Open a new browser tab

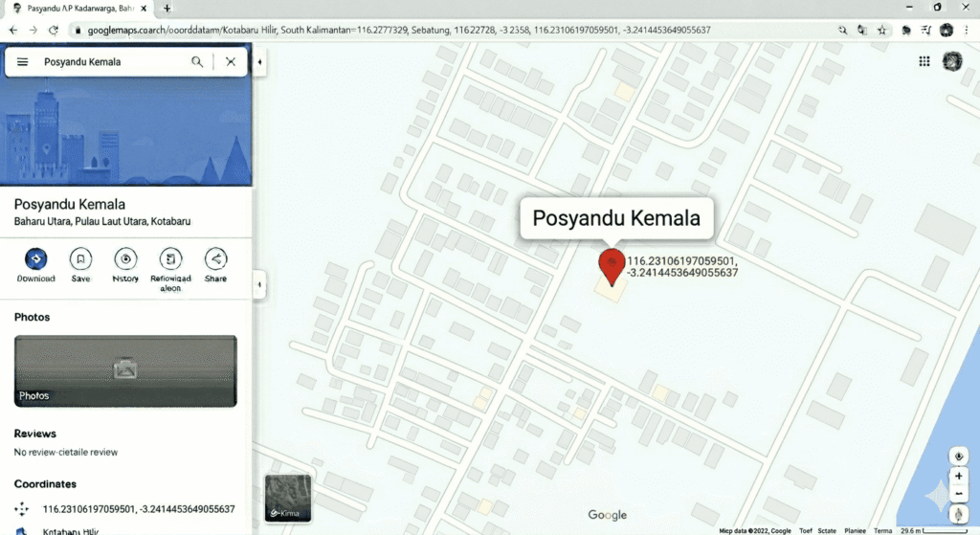click(x=167, y=9)
